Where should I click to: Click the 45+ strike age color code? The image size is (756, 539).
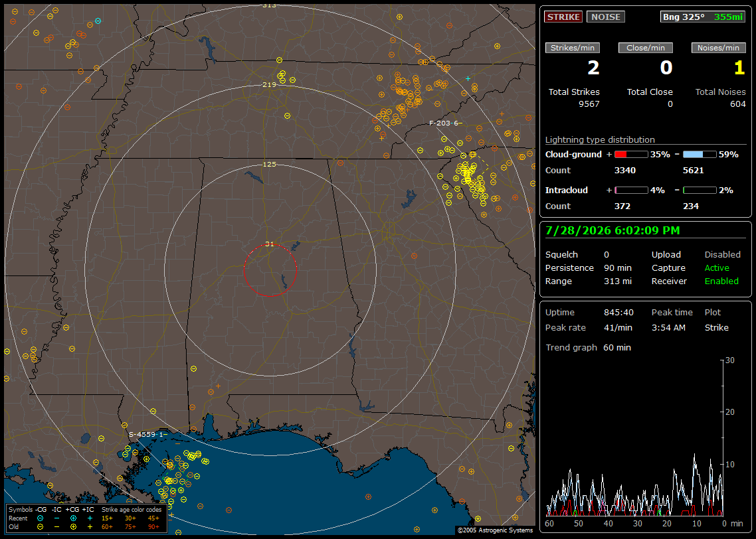[153, 518]
